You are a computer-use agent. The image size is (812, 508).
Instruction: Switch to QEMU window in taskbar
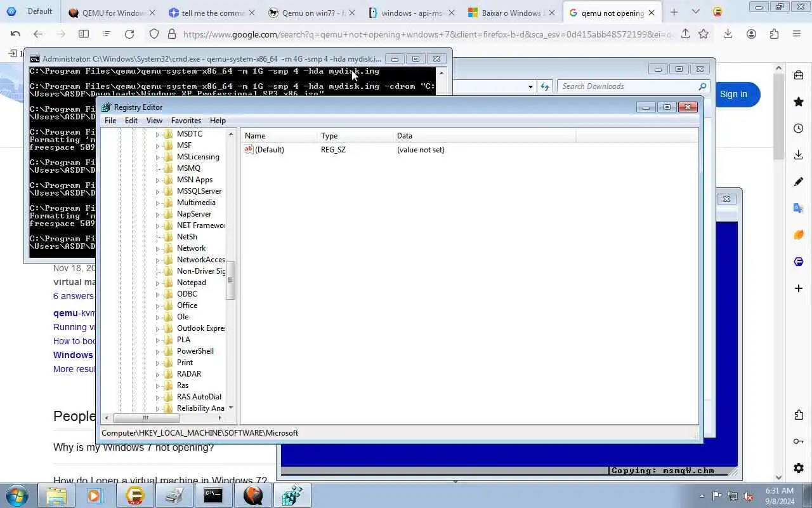(x=252, y=495)
